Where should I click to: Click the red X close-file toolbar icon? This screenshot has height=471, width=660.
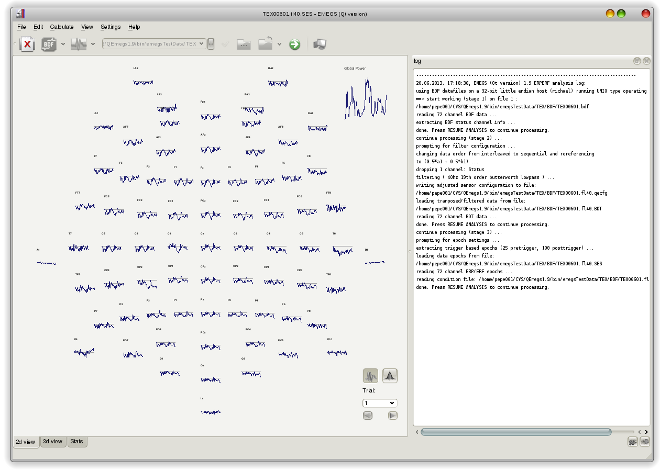(x=27, y=44)
